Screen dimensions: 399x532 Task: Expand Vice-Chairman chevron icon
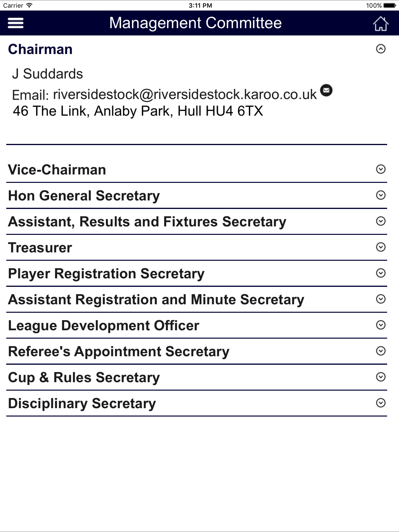[380, 169]
